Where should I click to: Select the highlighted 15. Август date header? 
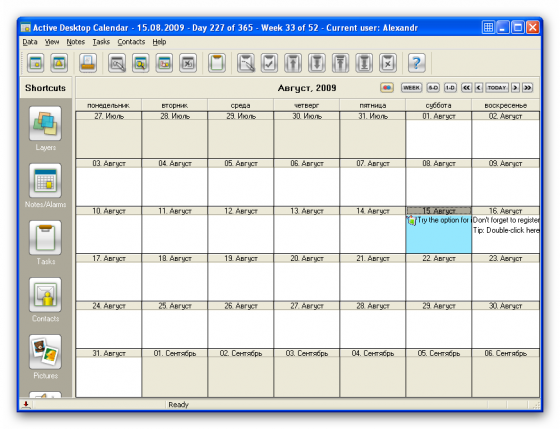click(x=439, y=211)
